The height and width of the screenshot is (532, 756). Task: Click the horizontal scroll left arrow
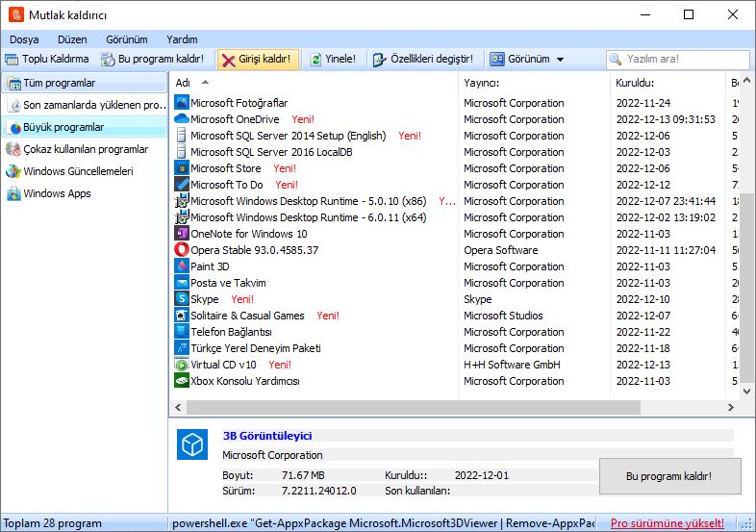[178, 407]
